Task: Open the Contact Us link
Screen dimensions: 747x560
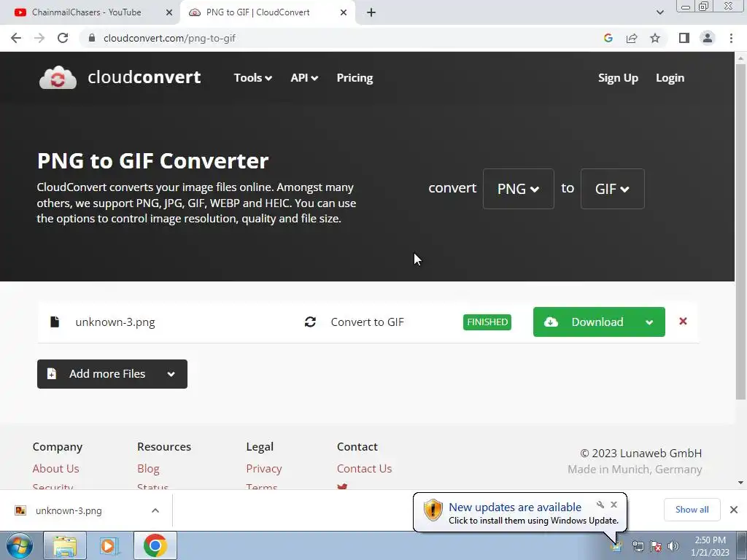Action: point(365,469)
